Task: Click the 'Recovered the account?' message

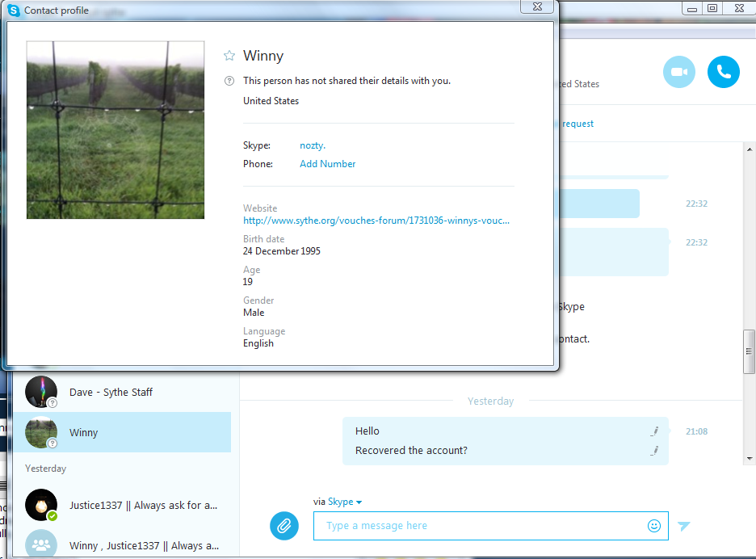Action: (x=411, y=451)
